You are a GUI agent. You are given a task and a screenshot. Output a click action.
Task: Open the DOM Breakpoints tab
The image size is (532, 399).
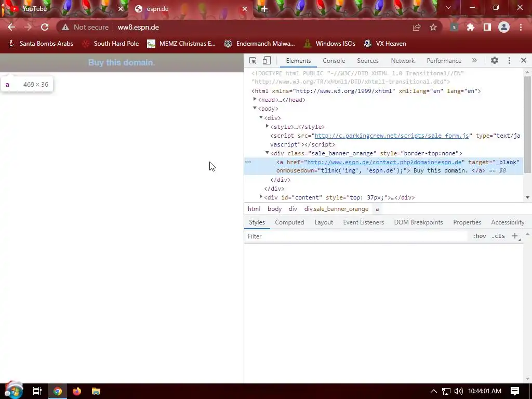(418, 222)
